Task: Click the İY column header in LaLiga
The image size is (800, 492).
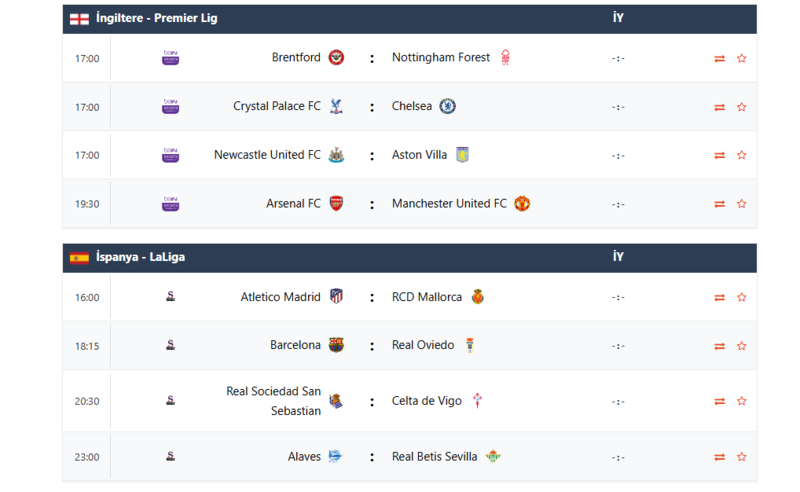Action: pos(618,257)
